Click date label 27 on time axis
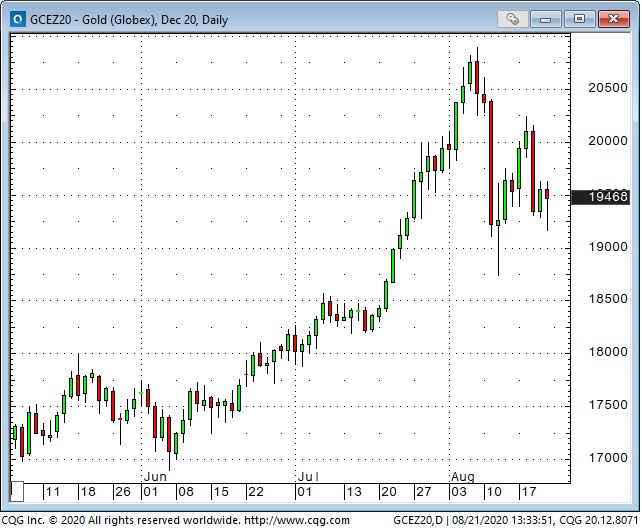 423,492
